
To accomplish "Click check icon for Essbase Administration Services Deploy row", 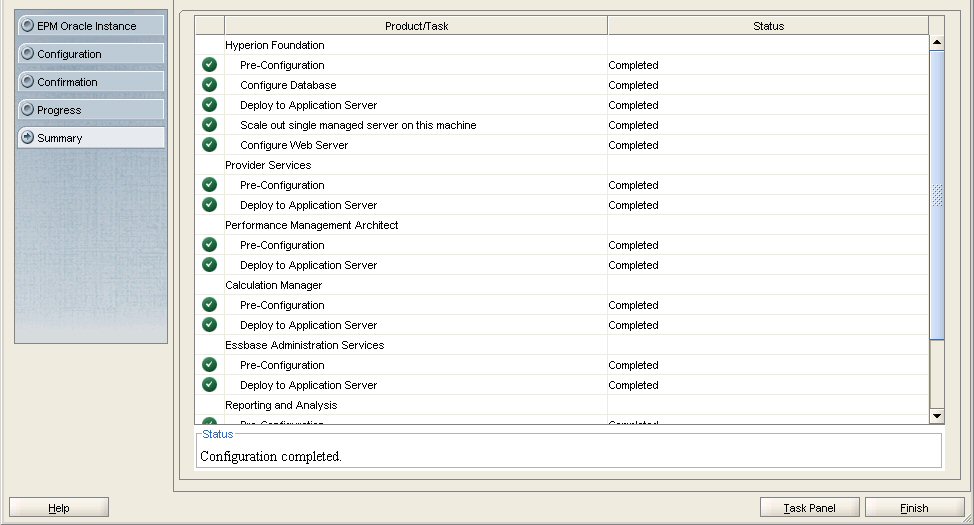I will point(209,385).
